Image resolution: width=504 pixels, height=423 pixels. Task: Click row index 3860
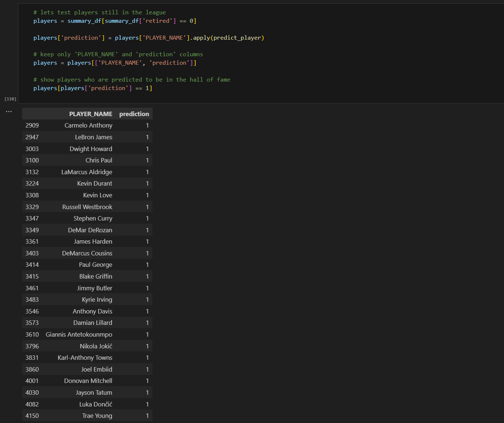click(32, 369)
